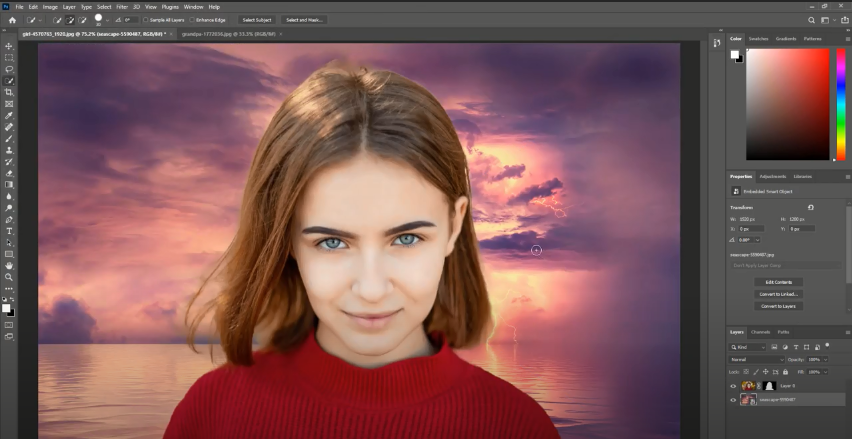Viewport: 852px width, 439px height.
Task: Pick a color in the Color panel field
Action: [x=787, y=104]
